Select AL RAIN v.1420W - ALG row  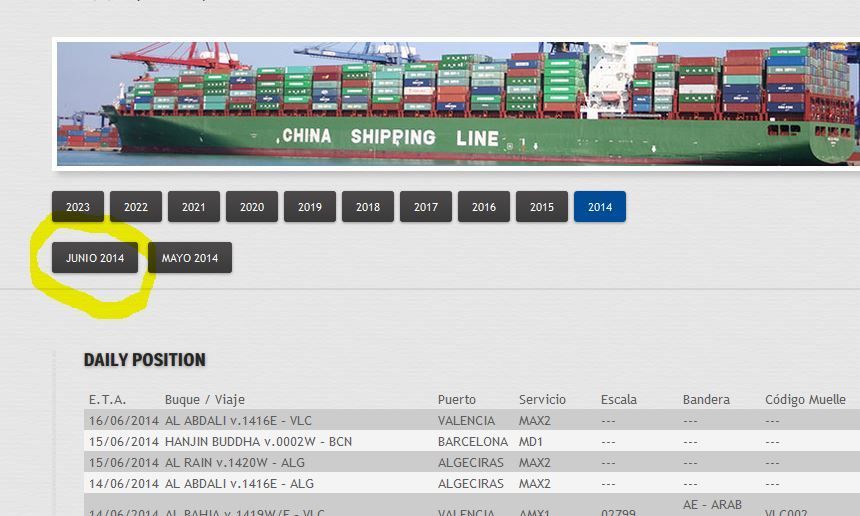(472, 462)
